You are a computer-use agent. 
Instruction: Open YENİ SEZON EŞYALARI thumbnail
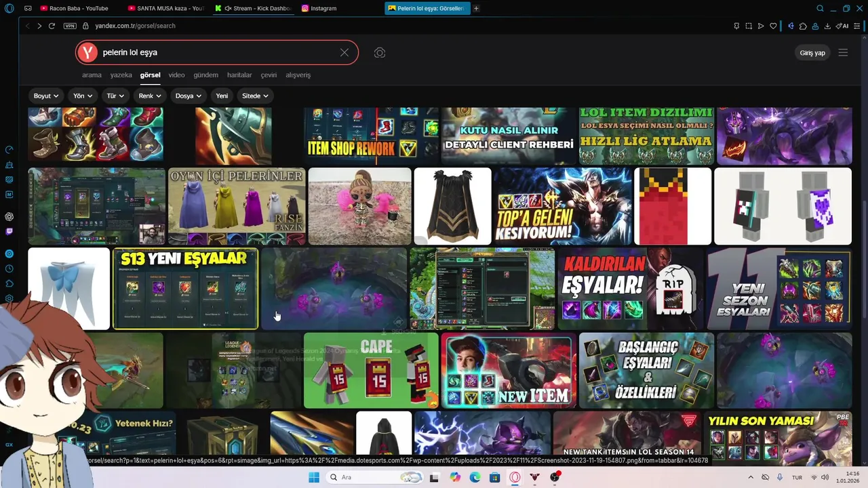778,289
